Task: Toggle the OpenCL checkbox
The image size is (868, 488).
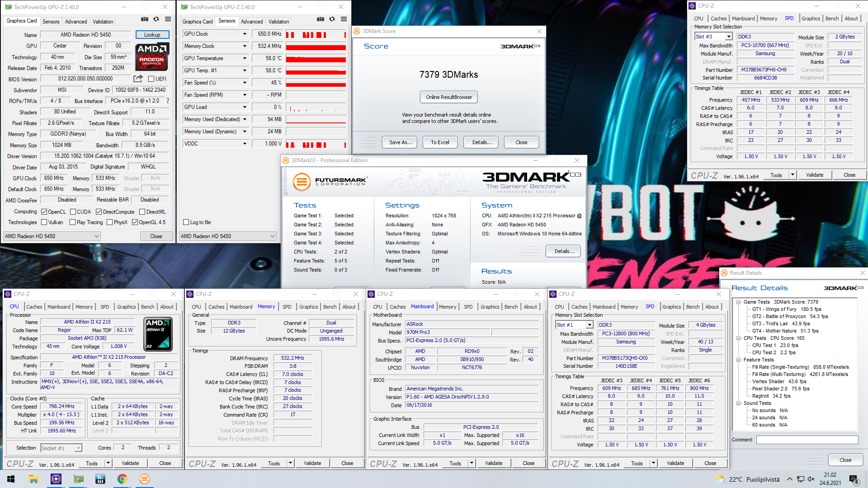Action: point(44,211)
